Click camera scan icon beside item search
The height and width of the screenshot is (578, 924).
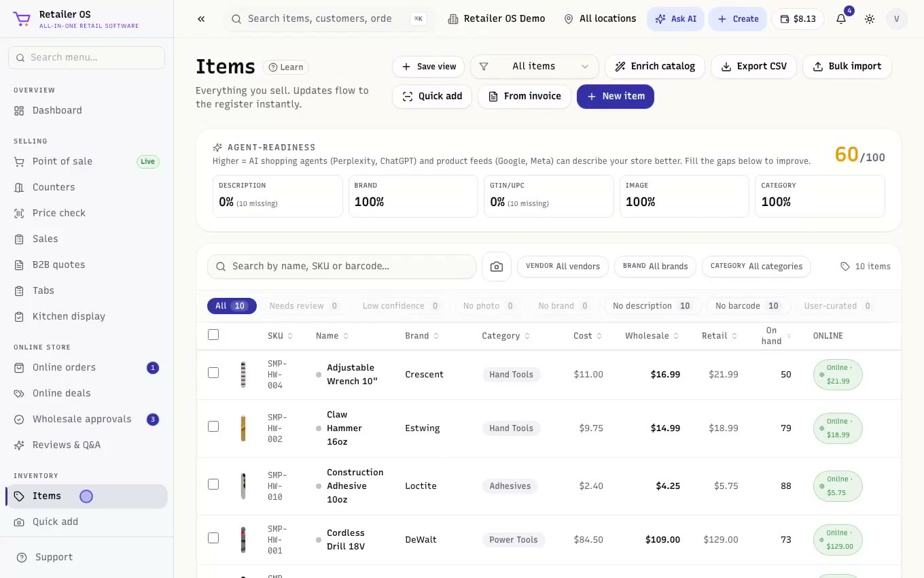[x=497, y=267]
